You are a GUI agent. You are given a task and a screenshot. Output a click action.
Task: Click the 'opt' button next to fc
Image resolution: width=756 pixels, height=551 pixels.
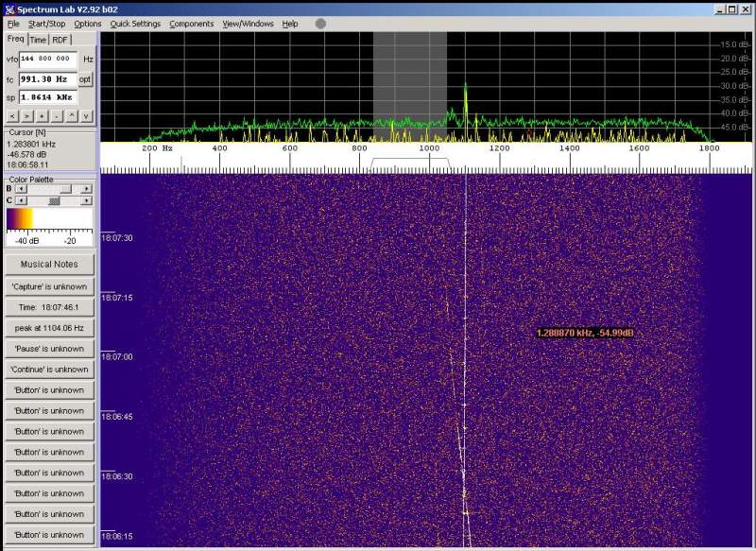tap(85, 79)
